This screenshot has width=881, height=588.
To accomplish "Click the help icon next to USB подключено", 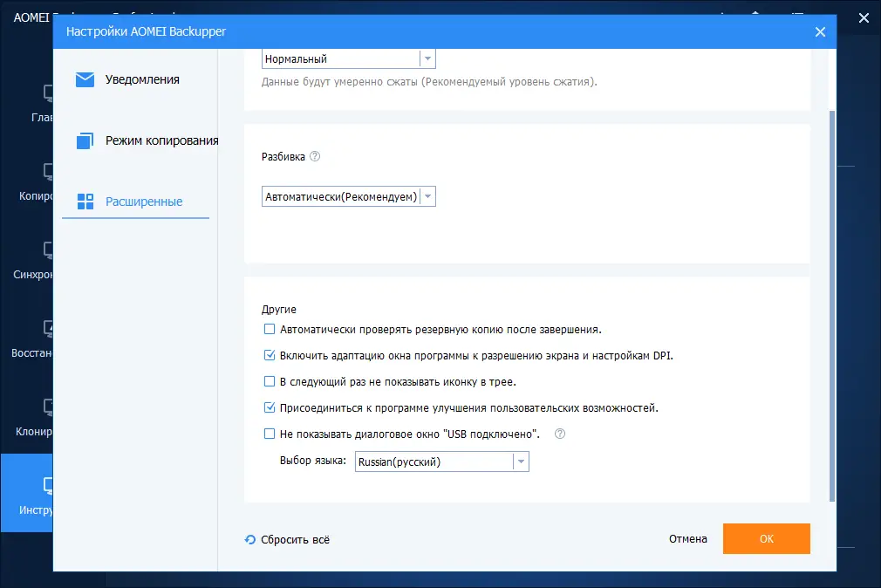I will click(x=560, y=434).
